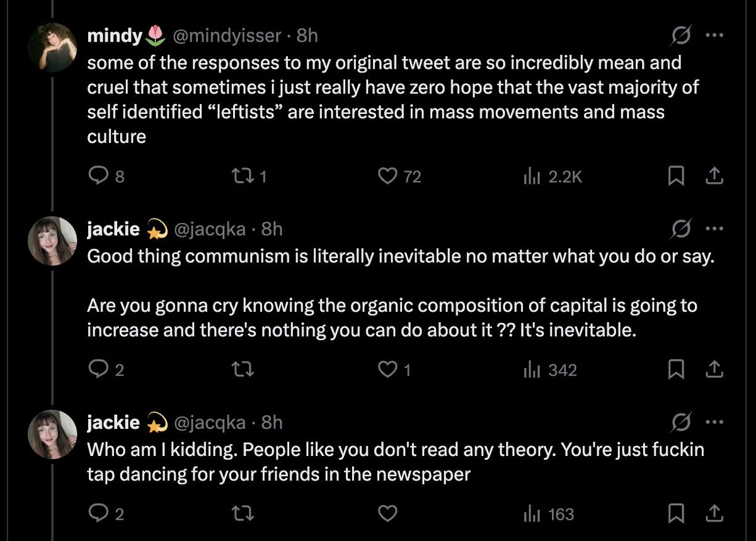
Task: Share jackie's tap dancing tweet
Action: coord(714,514)
